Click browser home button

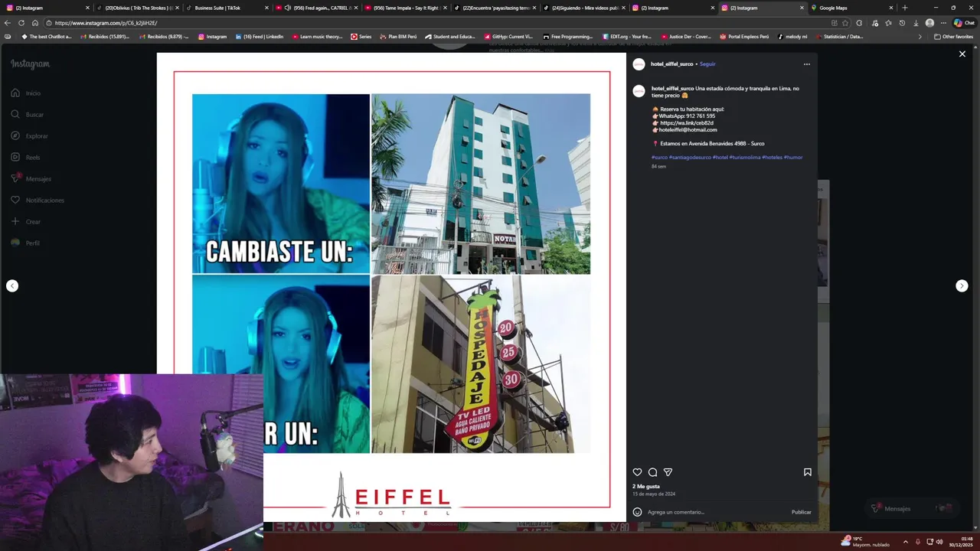click(x=35, y=23)
